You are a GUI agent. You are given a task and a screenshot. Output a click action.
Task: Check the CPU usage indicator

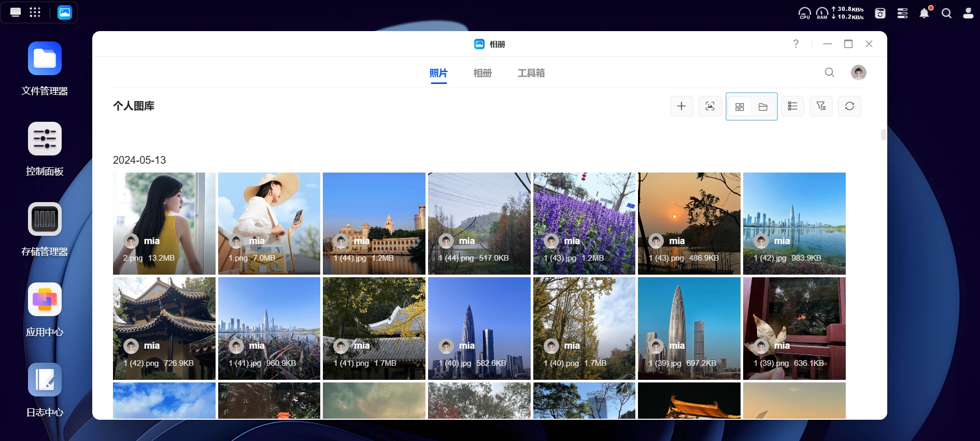coord(804,13)
